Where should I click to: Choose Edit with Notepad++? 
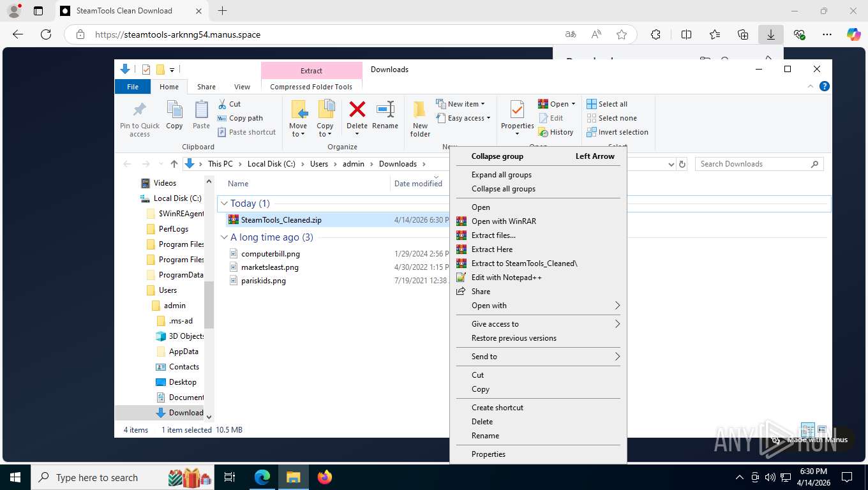(x=538, y=278)
